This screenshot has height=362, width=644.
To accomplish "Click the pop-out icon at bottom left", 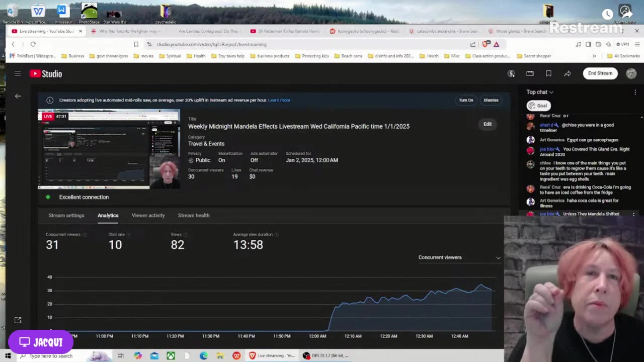I will click(18, 320).
